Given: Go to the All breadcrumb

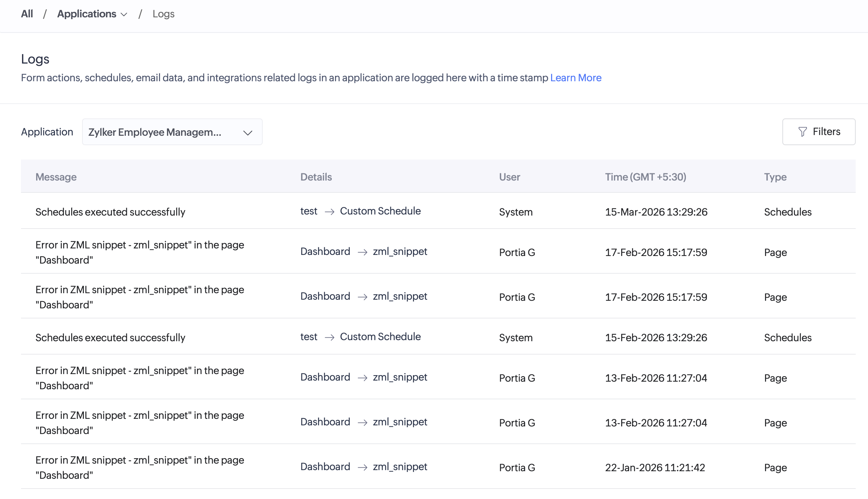Looking at the screenshot, I should tap(27, 14).
